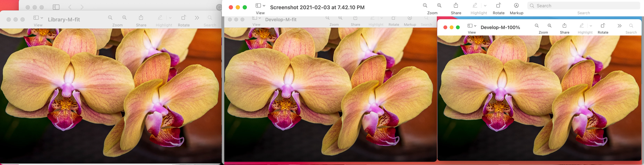Viewport: 644px width, 165px height.
Task: Click Share icon in Develop-M-fit window
Action: (355, 18)
